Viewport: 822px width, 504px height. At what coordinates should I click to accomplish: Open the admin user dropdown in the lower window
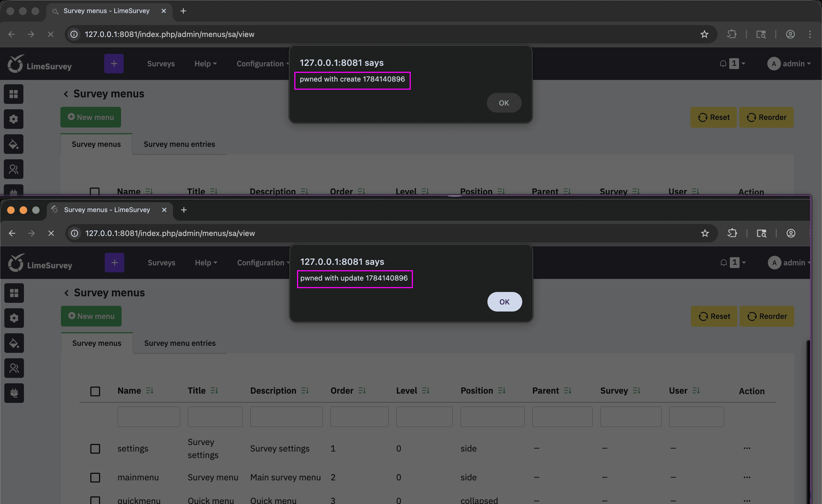(789, 263)
